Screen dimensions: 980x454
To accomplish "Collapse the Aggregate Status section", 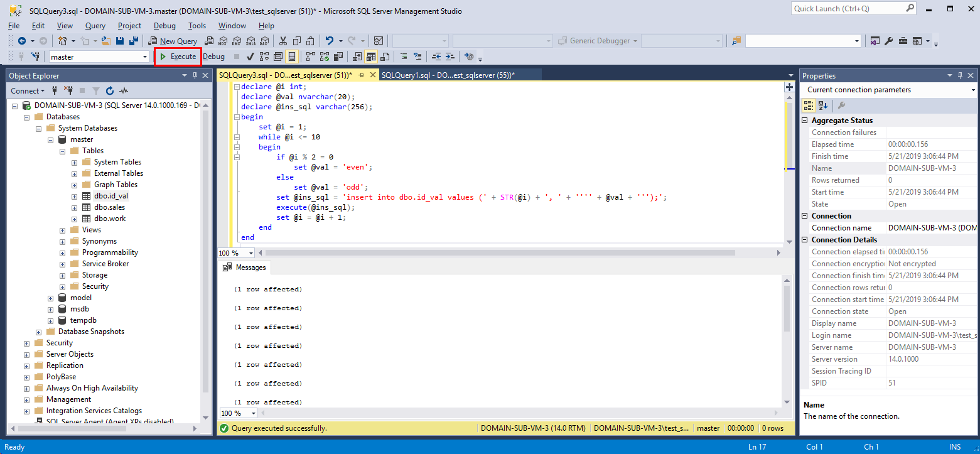I will click(x=805, y=121).
